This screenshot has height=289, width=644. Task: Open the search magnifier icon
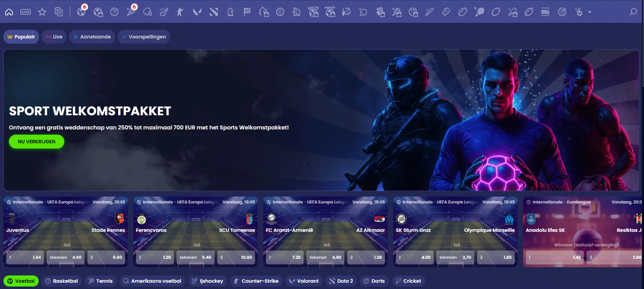click(x=633, y=12)
